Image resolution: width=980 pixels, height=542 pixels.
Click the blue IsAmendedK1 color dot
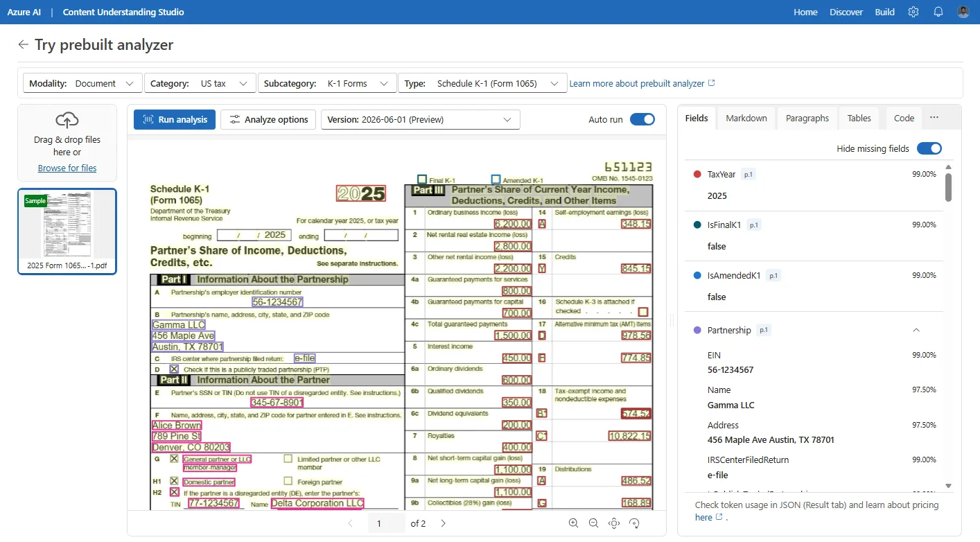point(697,275)
